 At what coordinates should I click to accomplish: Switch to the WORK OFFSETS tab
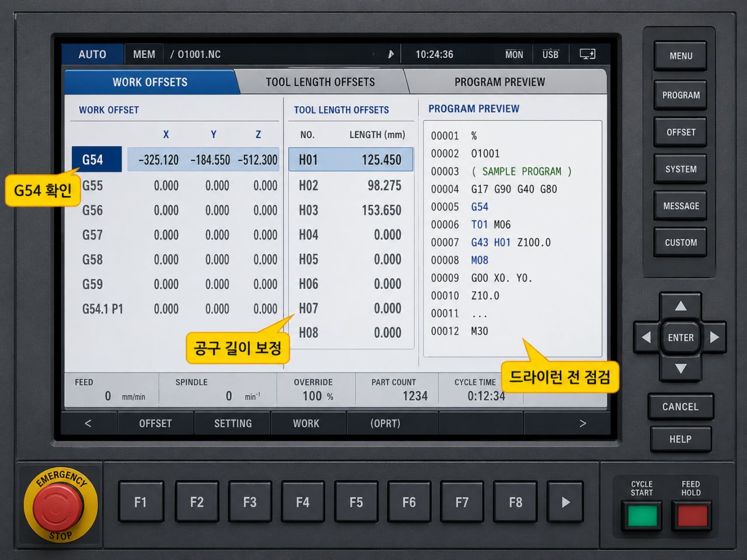[x=150, y=82]
